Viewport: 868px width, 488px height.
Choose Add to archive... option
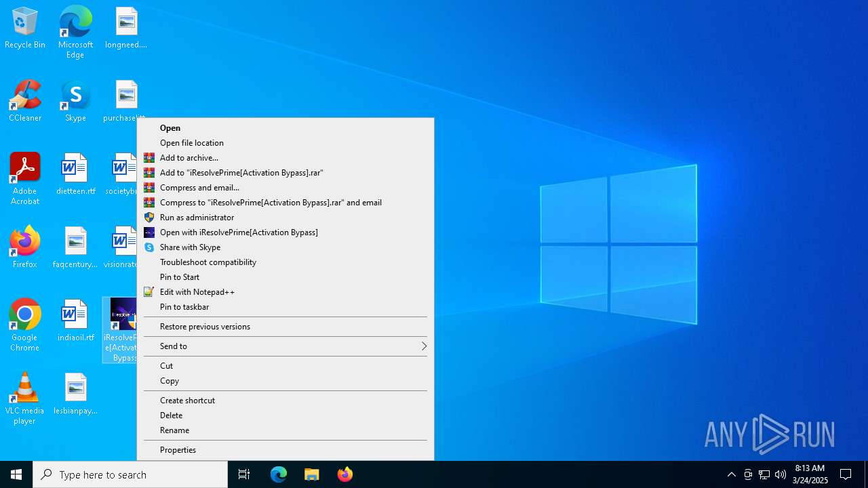click(x=285, y=158)
